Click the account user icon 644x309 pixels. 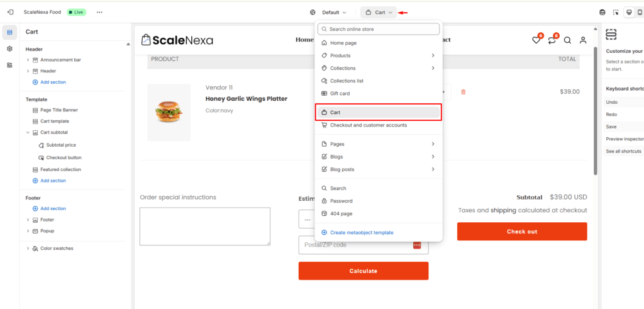click(x=583, y=40)
